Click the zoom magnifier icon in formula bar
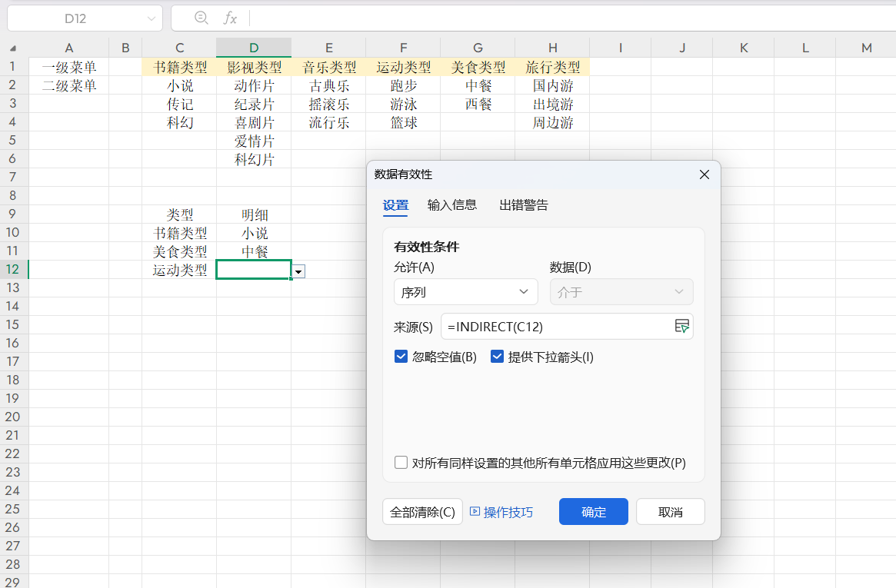896x588 pixels. 202,18
